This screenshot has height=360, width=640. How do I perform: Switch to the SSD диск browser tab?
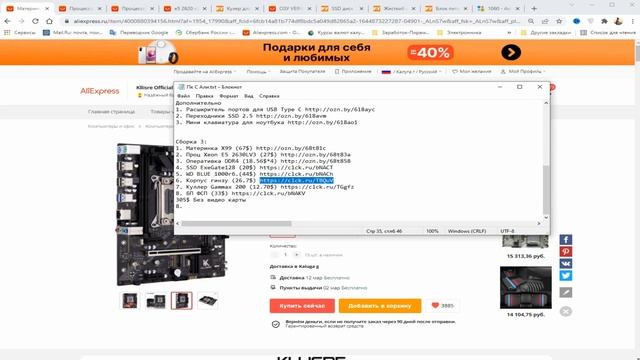pyautogui.click(x=342, y=8)
